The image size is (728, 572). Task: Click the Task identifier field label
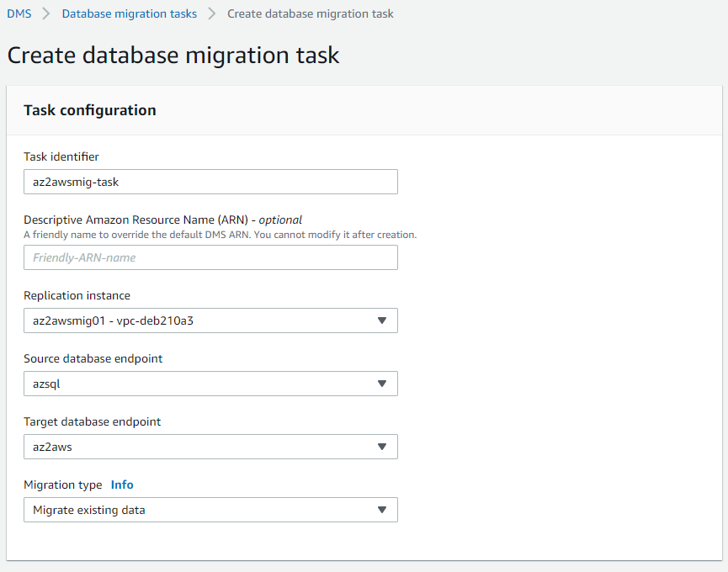61,156
